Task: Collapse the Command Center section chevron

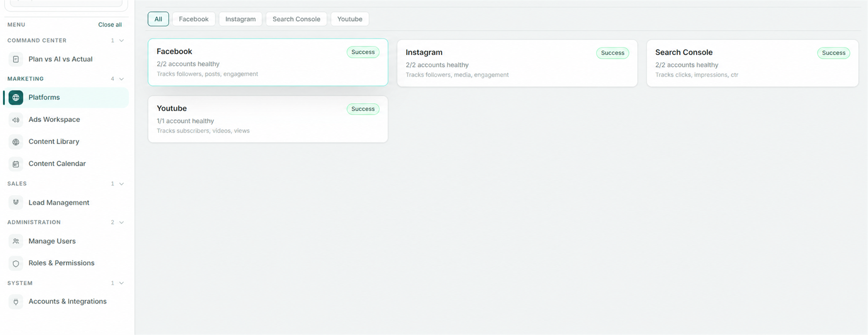Action: [121, 40]
